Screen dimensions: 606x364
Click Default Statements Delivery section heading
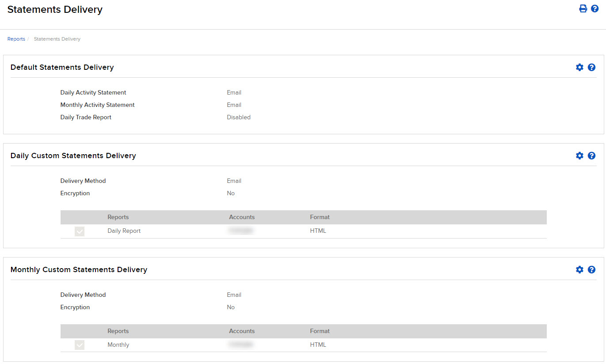click(x=62, y=67)
